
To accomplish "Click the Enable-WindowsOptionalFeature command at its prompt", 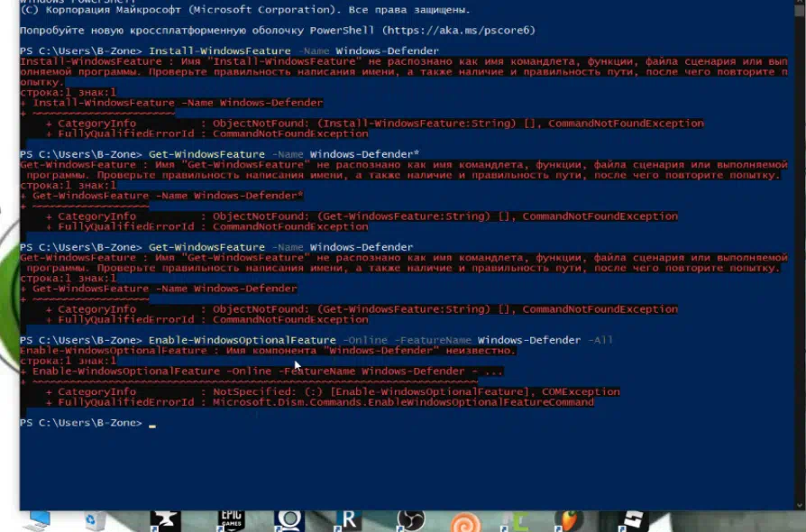I will tap(243, 340).
